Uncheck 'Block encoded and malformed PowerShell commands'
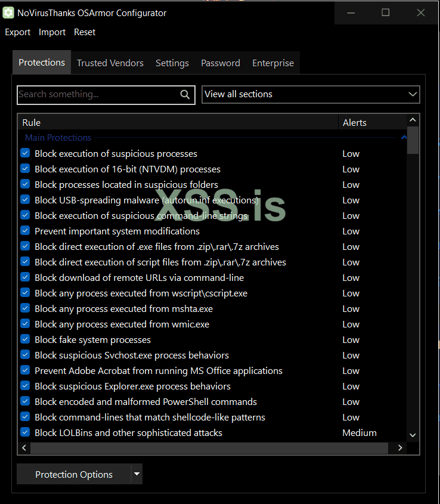The width and height of the screenshot is (440, 504). point(25,401)
